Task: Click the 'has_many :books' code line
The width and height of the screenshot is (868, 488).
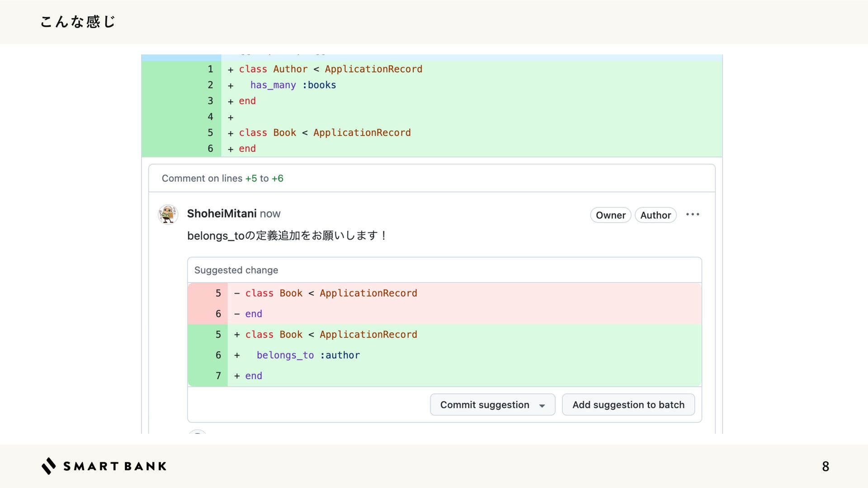Action: pyautogui.click(x=293, y=85)
